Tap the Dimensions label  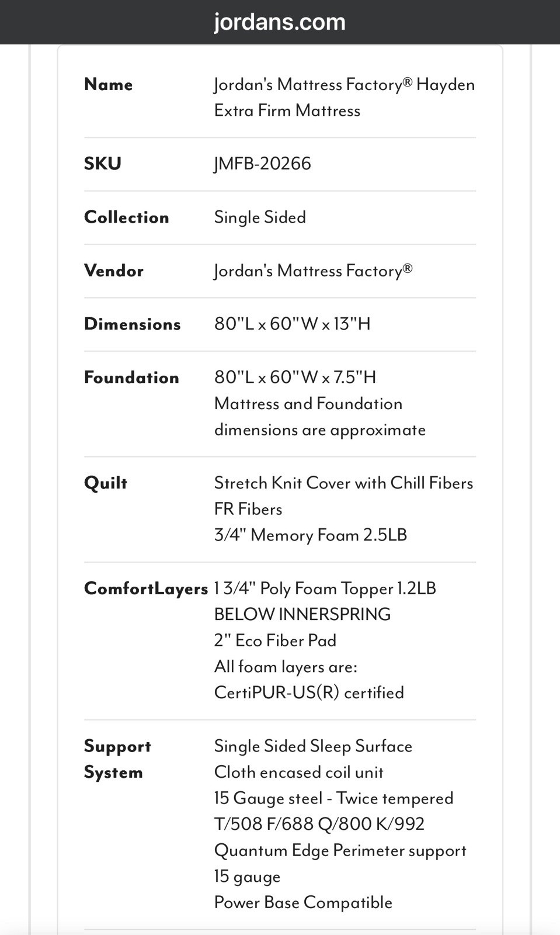pyautogui.click(x=132, y=324)
